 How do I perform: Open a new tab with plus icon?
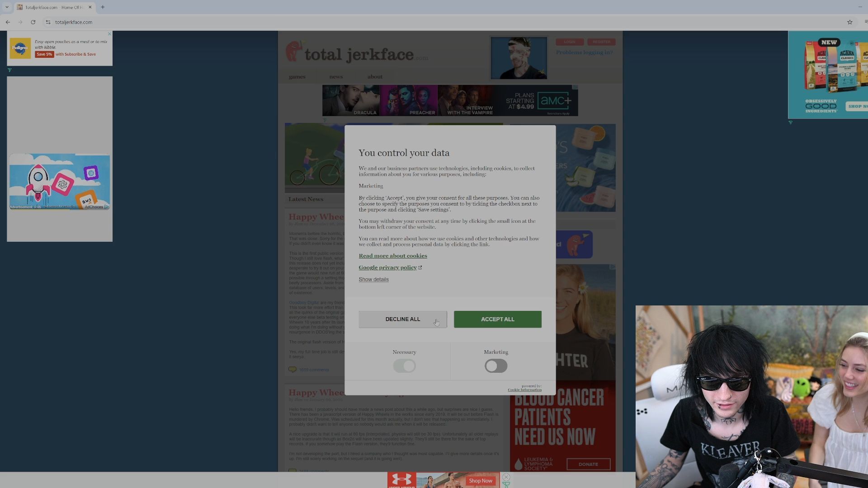point(103,7)
